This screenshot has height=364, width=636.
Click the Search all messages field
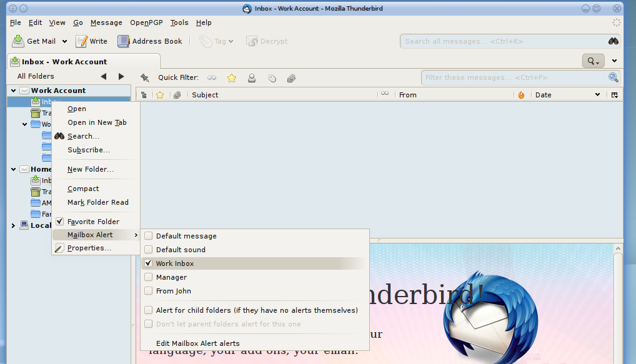click(503, 41)
